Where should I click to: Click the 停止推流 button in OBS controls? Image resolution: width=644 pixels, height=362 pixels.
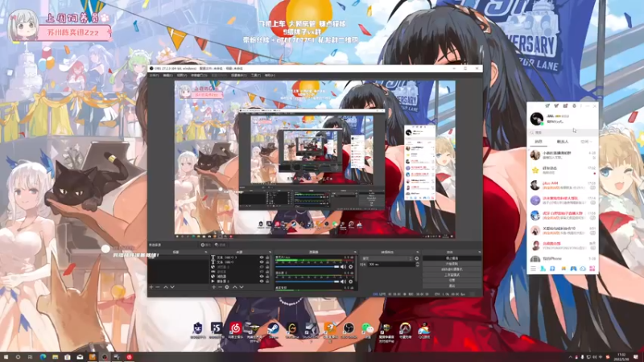pos(452,258)
